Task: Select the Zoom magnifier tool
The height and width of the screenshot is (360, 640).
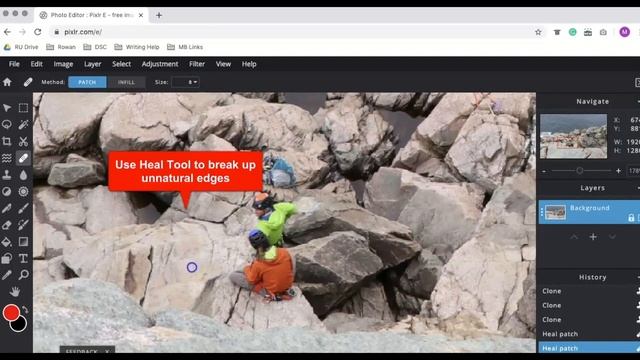Action: [x=23, y=275]
